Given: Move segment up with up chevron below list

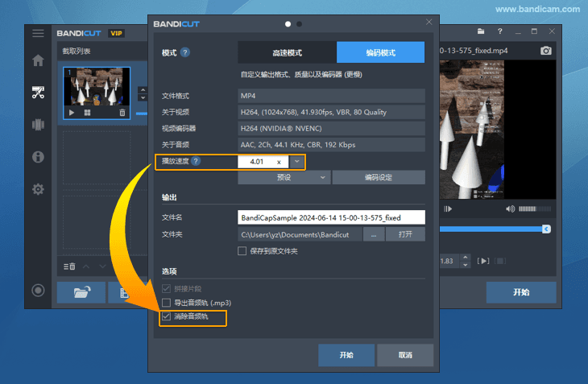Looking at the screenshot, I should (86, 266).
